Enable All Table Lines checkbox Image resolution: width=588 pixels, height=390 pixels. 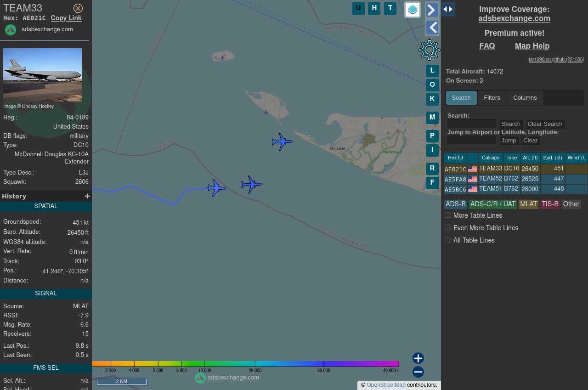448,240
